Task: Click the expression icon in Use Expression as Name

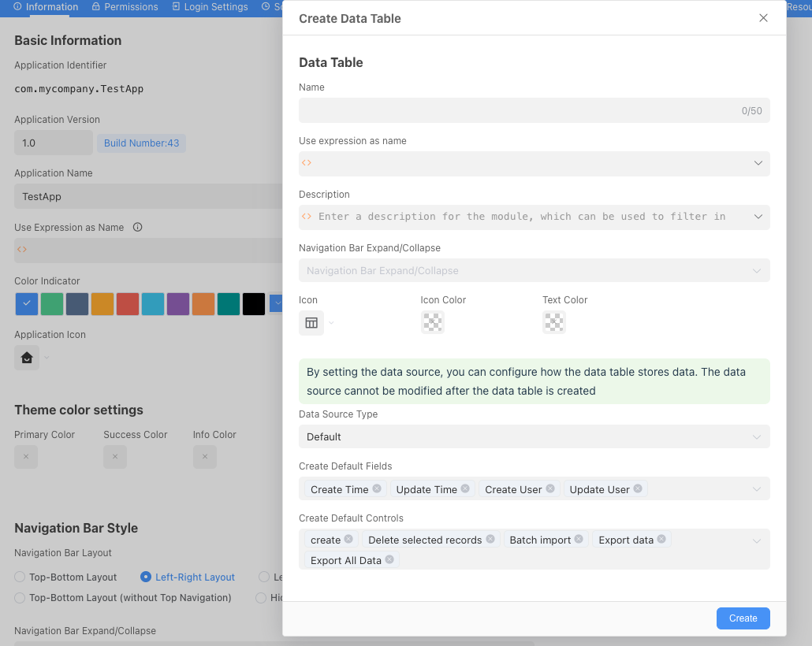Action: coord(22,250)
